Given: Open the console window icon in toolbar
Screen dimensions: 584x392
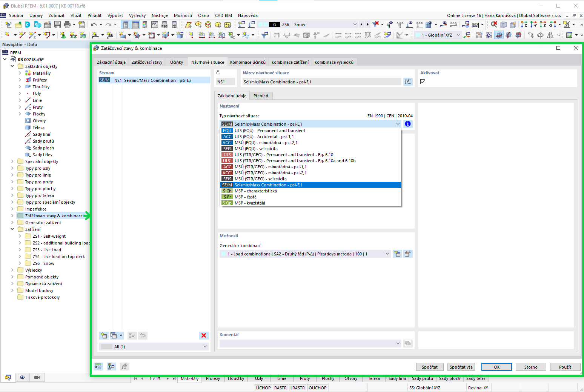Looking at the screenshot, I should (155, 25).
